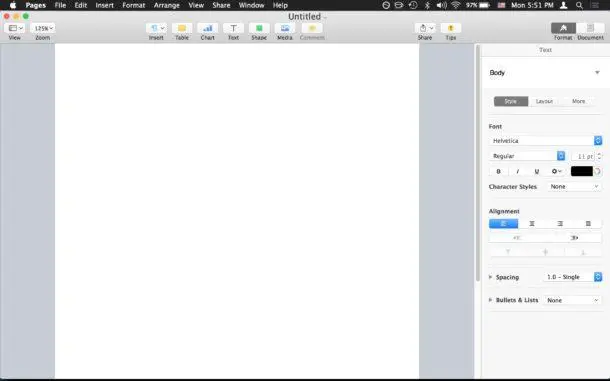Open the Tips toolbar button
Image resolution: width=610 pixels, height=381 pixels.
coord(450,28)
